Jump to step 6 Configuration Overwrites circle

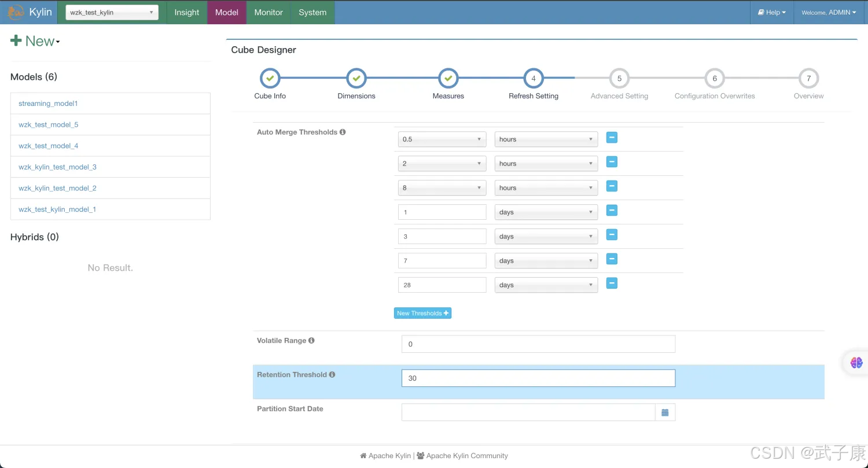point(715,78)
